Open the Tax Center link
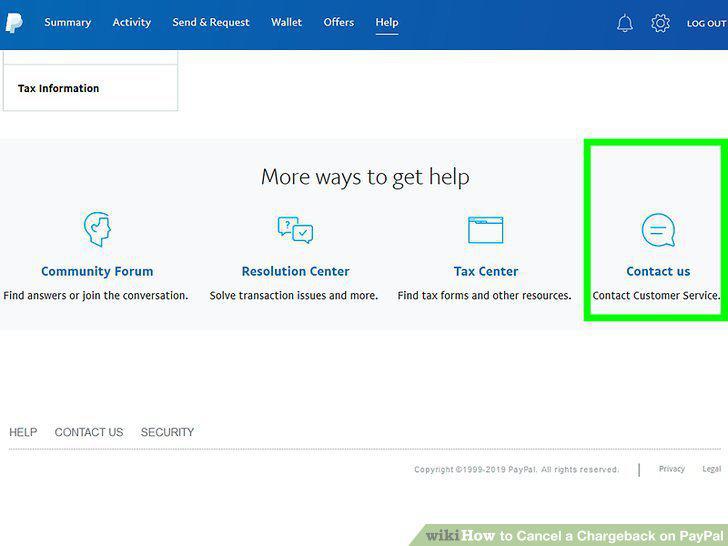This screenshot has height=546, width=728. click(486, 271)
